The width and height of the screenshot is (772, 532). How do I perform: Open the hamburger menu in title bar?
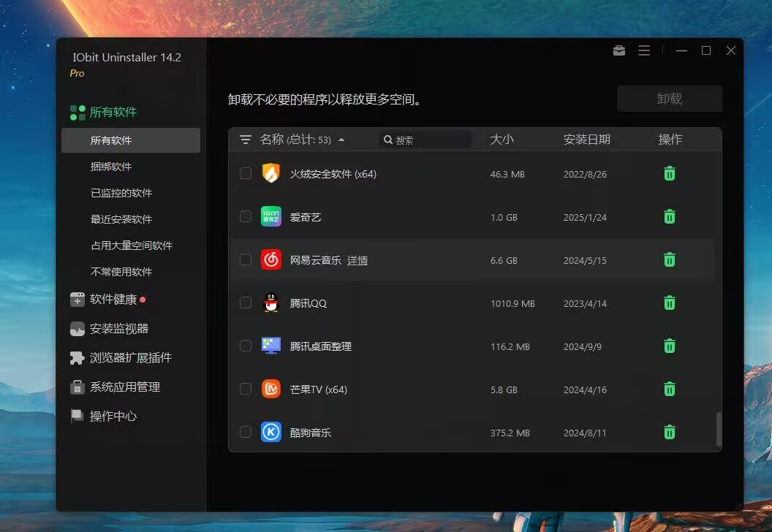click(x=644, y=50)
